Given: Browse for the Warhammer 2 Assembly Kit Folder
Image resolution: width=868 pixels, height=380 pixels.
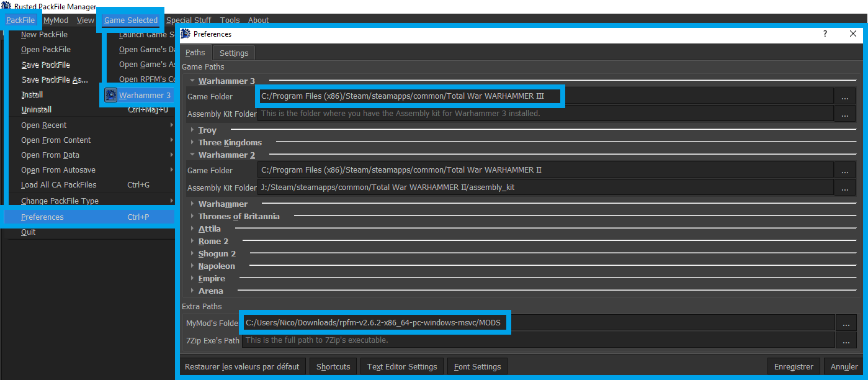Looking at the screenshot, I should 844,188.
